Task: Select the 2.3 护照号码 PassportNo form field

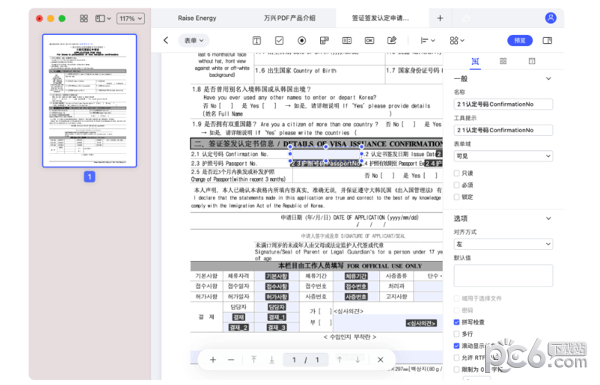Action: pyautogui.click(x=326, y=164)
